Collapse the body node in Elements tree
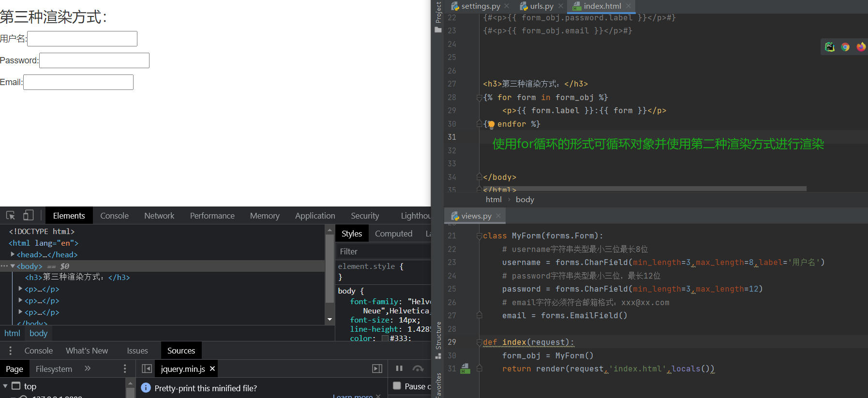This screenshot has height=398, width=868. point(13,266)
